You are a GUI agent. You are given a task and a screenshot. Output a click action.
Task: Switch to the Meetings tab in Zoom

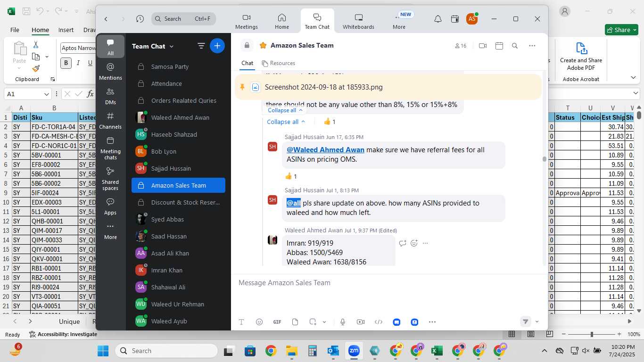pyautogui.click(x=247, y=21)
